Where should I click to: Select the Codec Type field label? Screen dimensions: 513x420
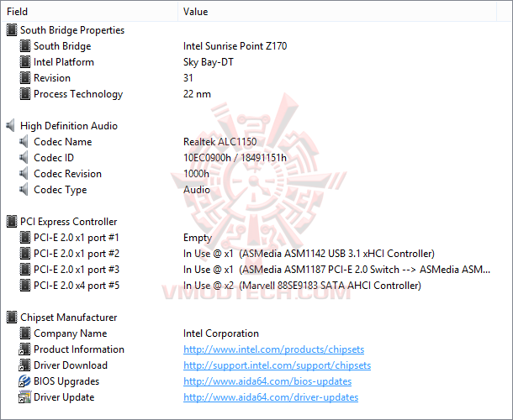tap(61, 190)
